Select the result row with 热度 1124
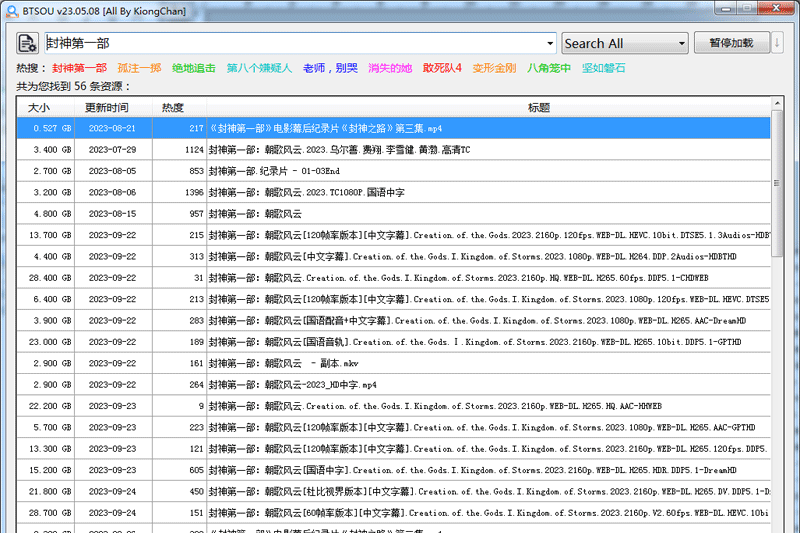800x533 pixels. point(393,149)
